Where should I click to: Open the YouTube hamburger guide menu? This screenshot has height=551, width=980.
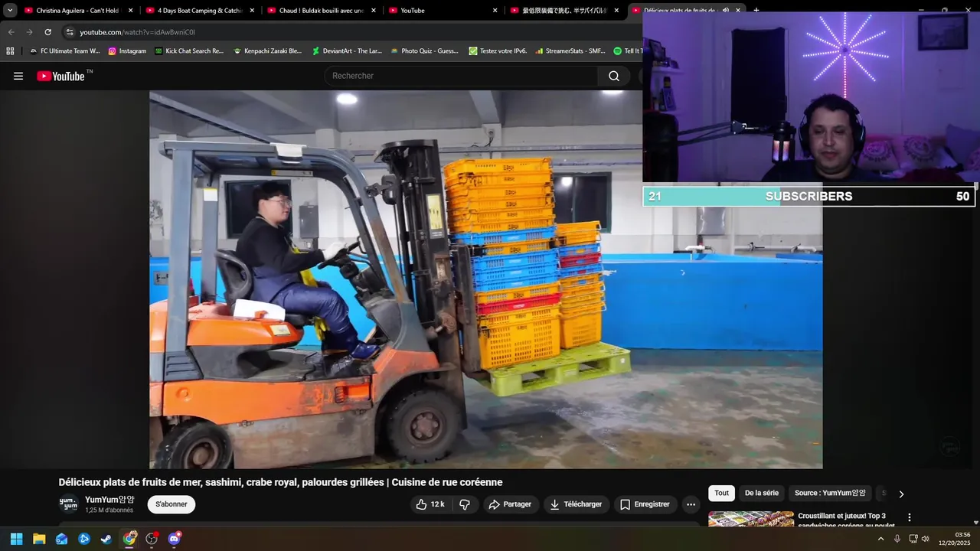(x=18, y=76)
